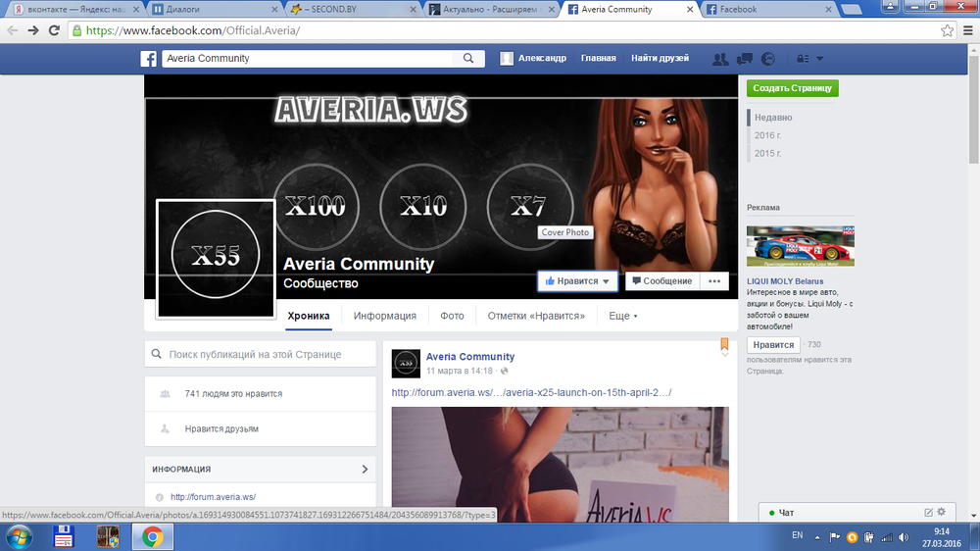The image size is (980, 551).
Task: Open the messages icon in Facebook header
Action: tap(745, 59)
